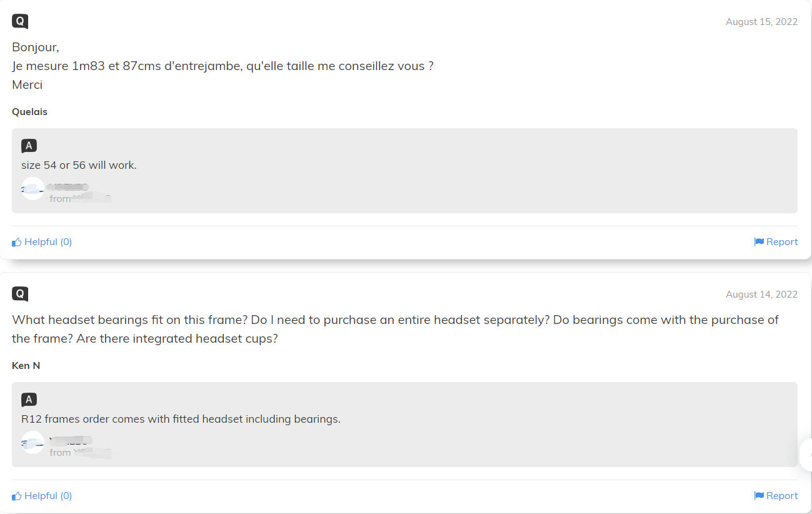Click the thumbs-up icon under Quelais's question
The image size is (812, 514).
click(x=17, y=242)
